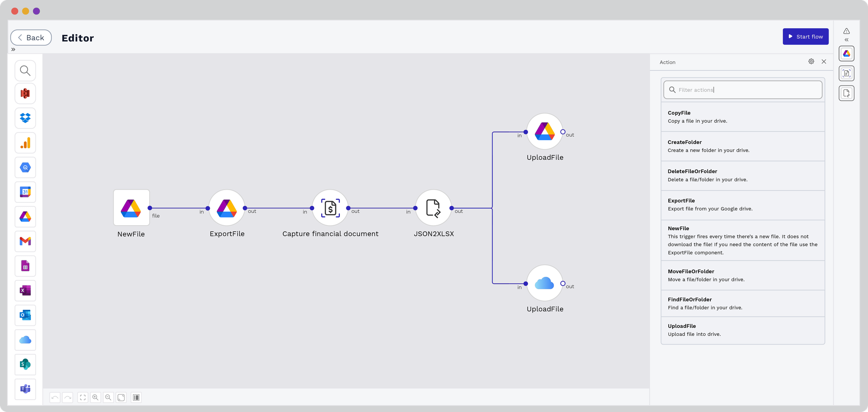Image resolution: width=868 pixels, height=412 pixels.
Task: Select the Dropbox connector in the sidebar
Action: [x=25, y=118]
